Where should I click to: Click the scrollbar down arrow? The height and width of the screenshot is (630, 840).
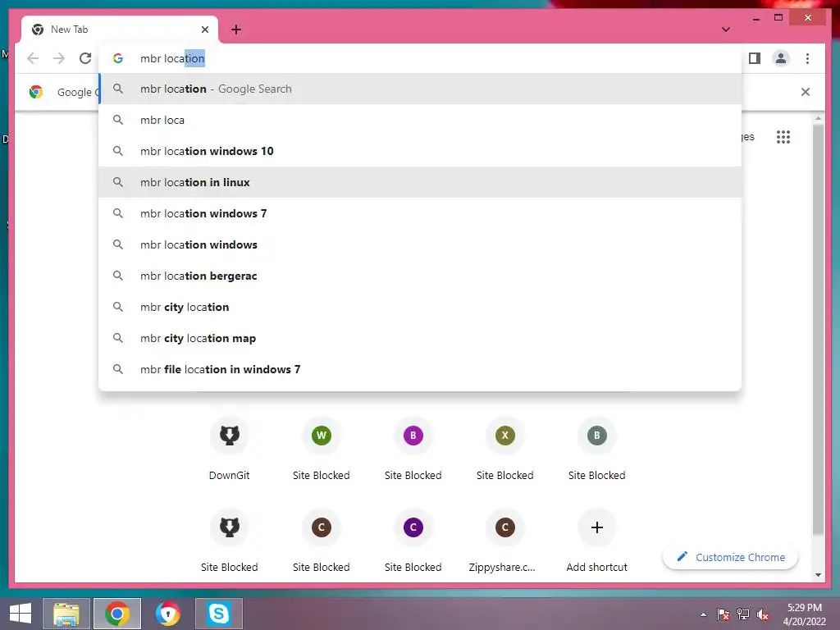click(818, 575)
